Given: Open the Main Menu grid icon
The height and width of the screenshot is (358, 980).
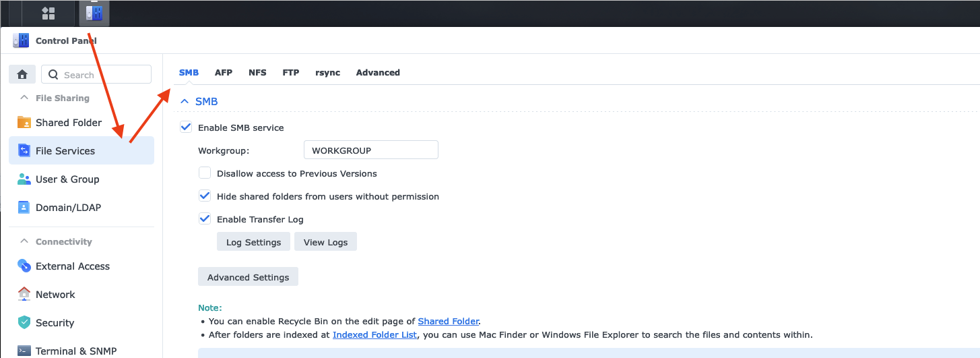Looking at the screenshot, I should 48,13.
